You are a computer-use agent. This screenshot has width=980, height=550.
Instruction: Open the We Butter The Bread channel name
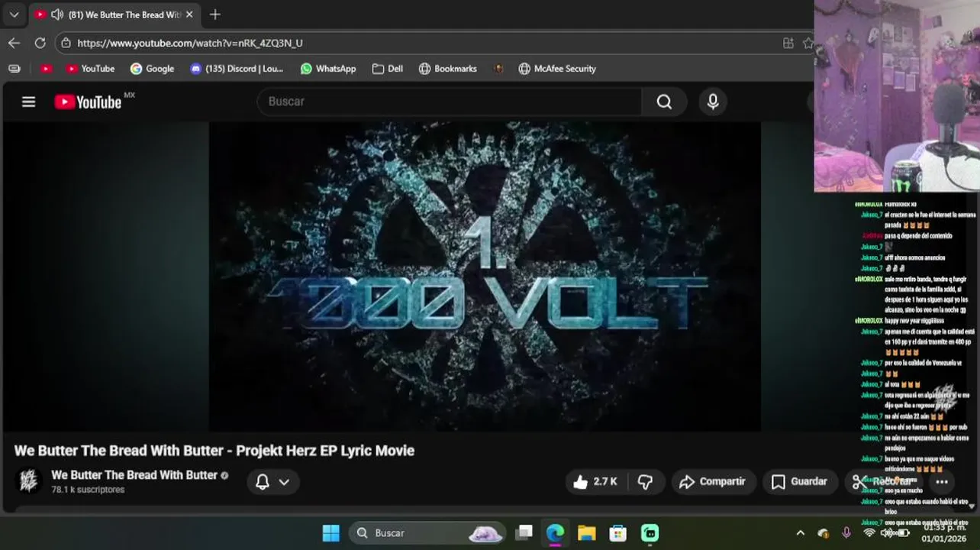point(134,475)
